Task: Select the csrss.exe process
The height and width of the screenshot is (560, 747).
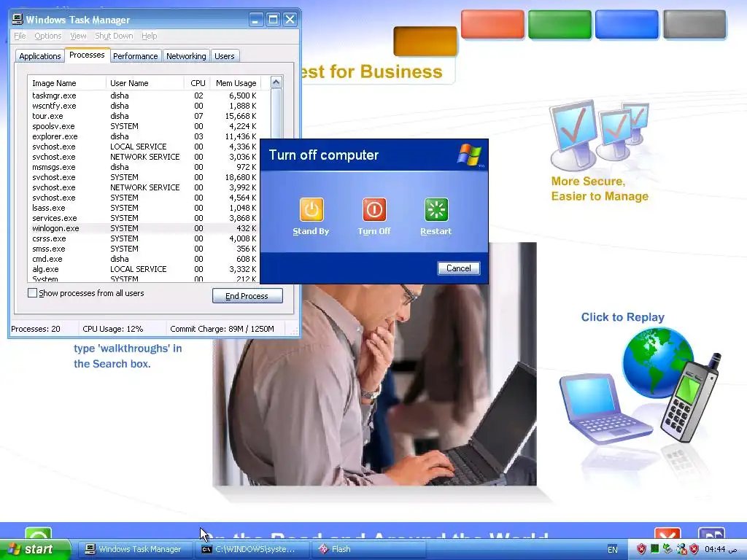Action: (144, 238)
